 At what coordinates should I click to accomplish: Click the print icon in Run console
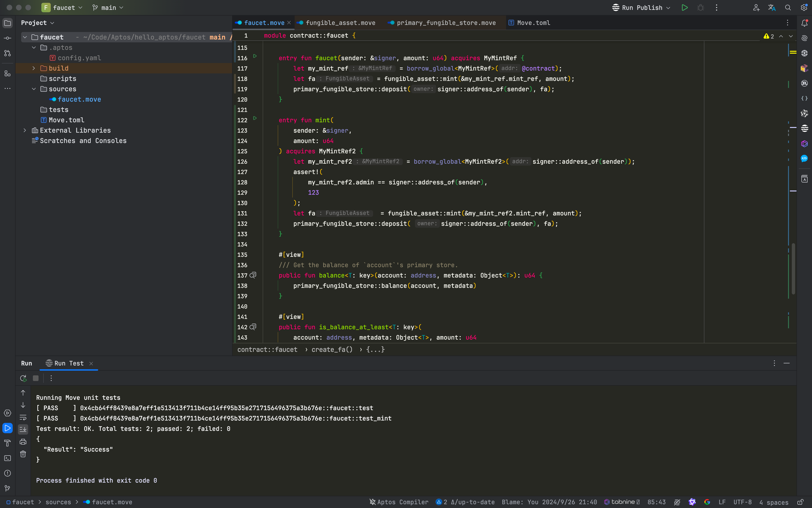[23, 441]
